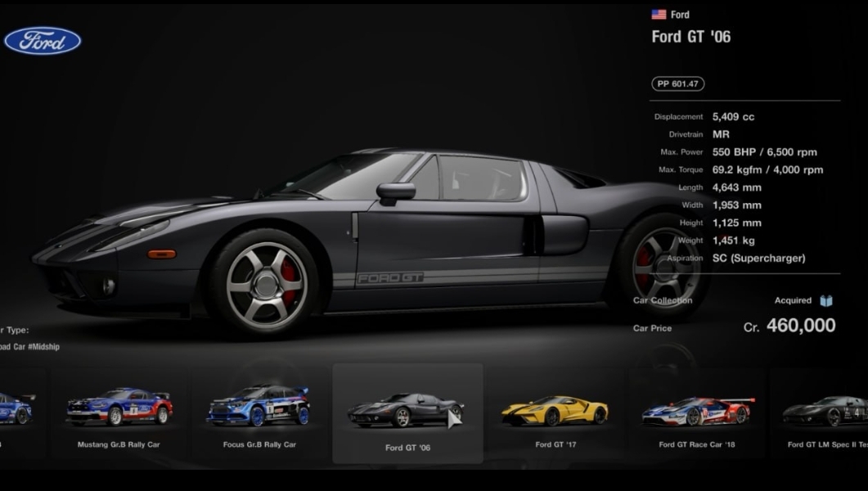Click the PP 601.47 rating badge
The height and width of the screenshot is (491, 868).
click(677, 83)
